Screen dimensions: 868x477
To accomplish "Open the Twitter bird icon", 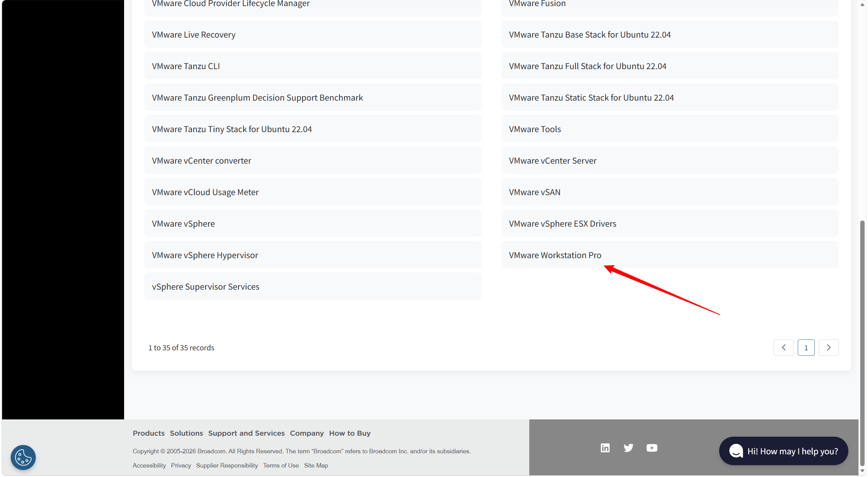I will [628, 448].
